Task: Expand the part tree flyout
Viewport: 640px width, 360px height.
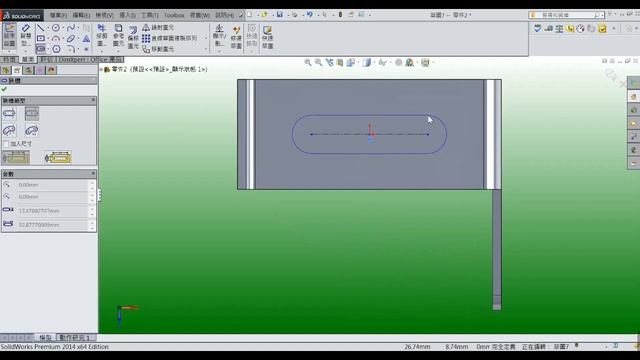Action: (x=101, y=69)
